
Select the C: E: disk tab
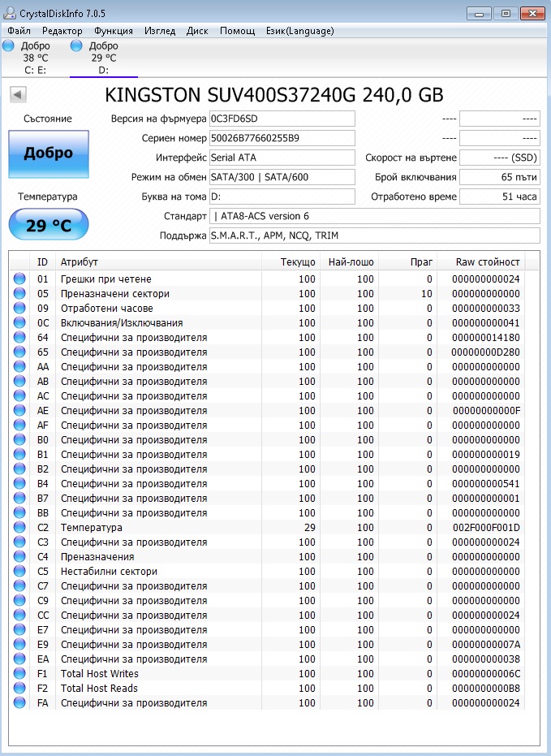point(35,58)
